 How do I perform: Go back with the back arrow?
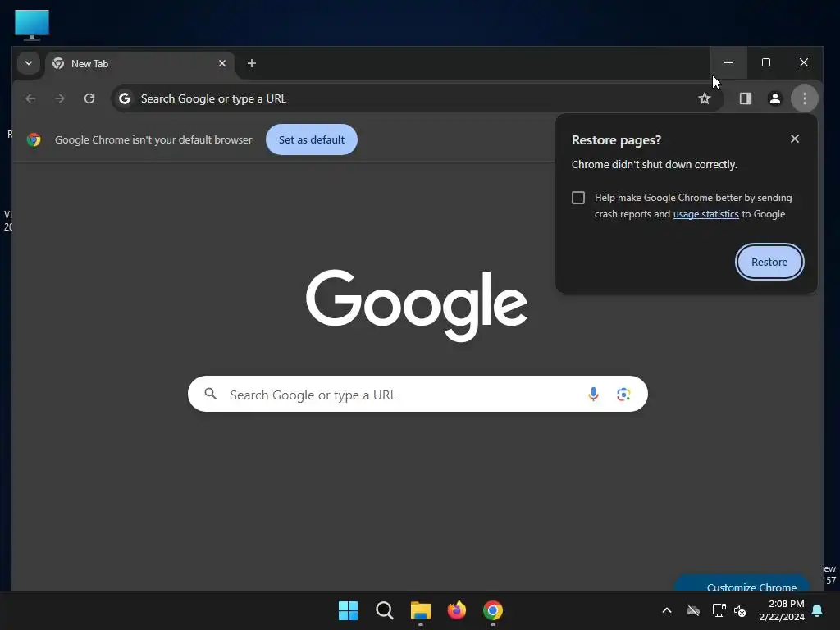click(x=30, y=98)
